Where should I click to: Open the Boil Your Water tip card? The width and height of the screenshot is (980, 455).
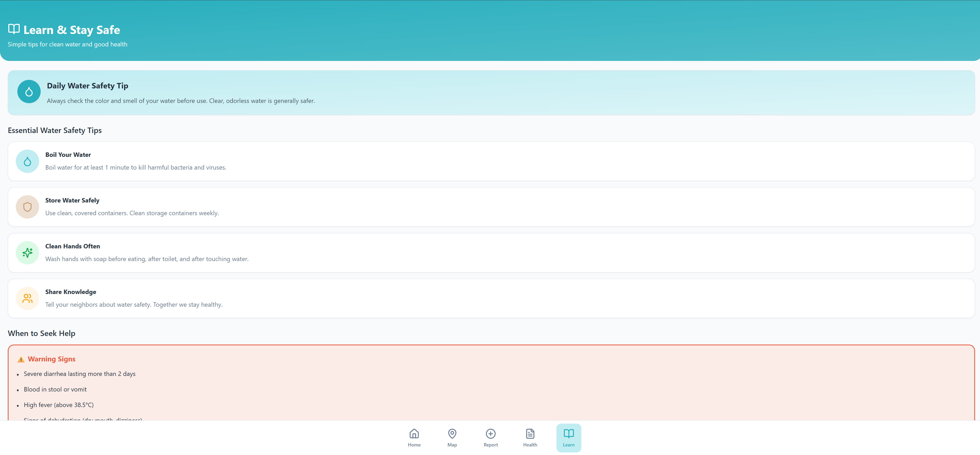coord(491,162)
